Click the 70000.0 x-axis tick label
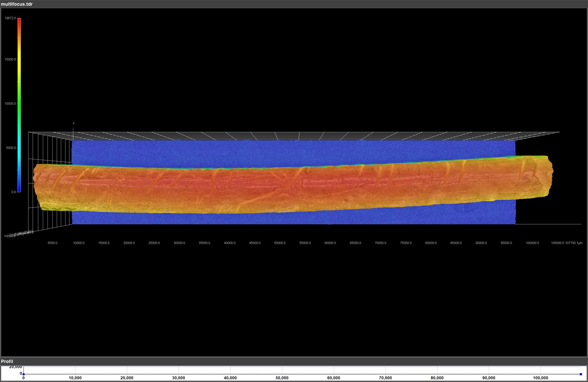The image size is (588, 382). click(x=380, y=243)
